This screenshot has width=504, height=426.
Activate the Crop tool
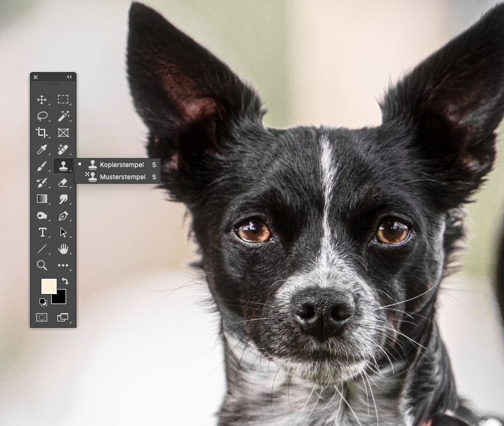point(42,133)
